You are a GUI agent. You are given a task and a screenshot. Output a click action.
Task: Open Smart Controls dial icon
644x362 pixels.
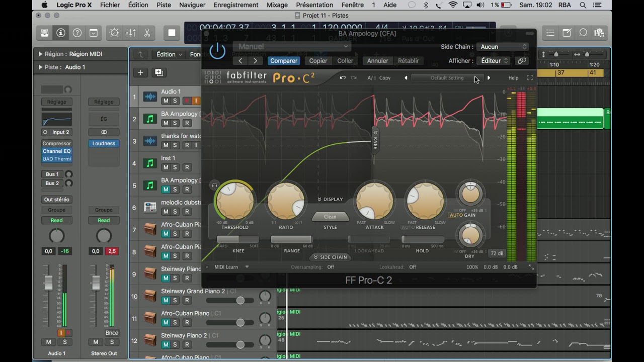[x=114, y=33]
